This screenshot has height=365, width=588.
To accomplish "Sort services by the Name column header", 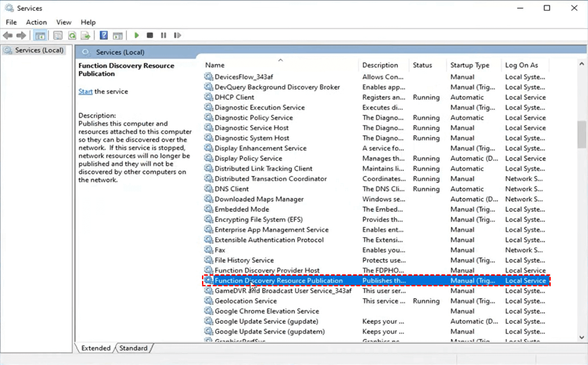I will click(215, 65).
